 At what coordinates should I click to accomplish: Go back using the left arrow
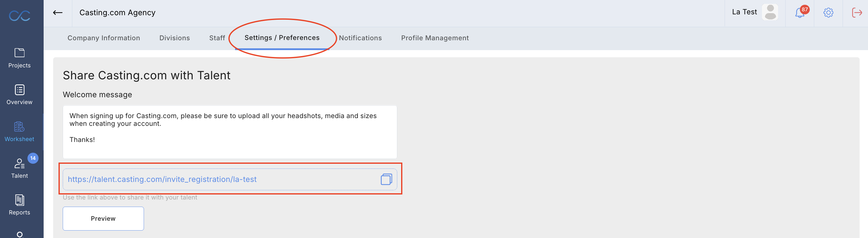click(58, 13)
